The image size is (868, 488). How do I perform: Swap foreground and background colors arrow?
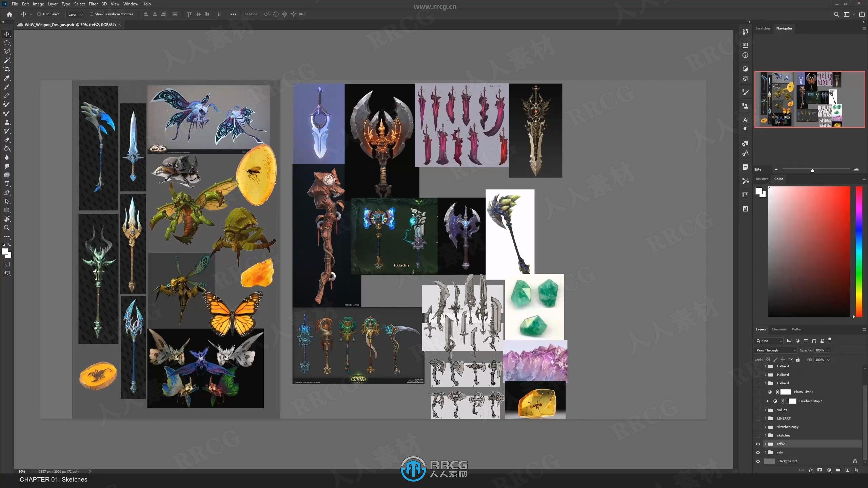point(9,244)
